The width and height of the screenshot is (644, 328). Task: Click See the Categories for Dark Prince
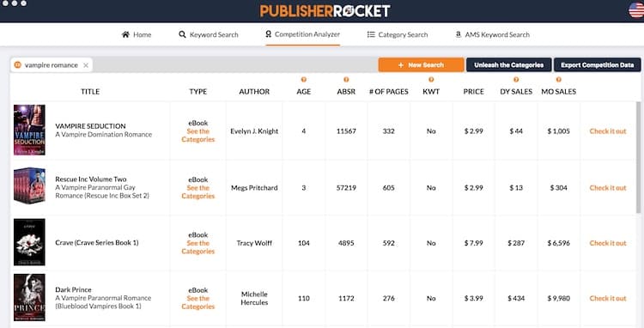pos(198,302)
